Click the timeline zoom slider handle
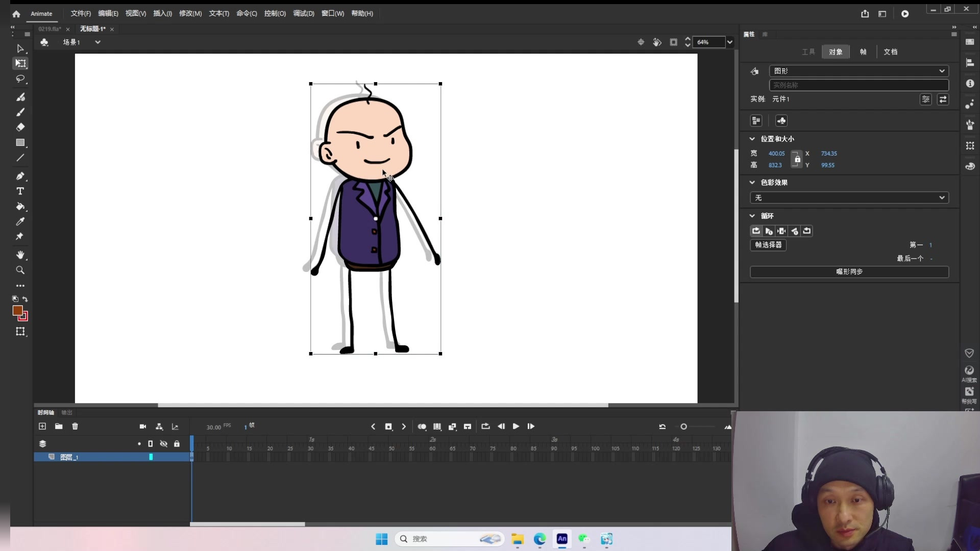The image size is (980, 551). [683, 427]
